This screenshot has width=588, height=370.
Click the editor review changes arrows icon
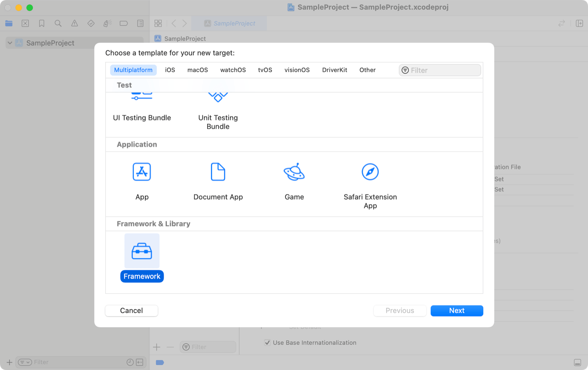[562, 24]
